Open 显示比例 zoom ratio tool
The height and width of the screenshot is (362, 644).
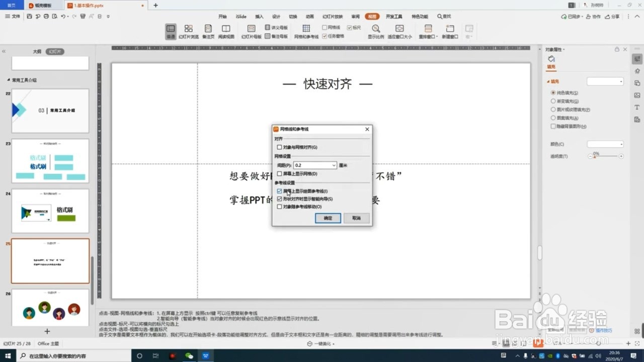[375, 31]
